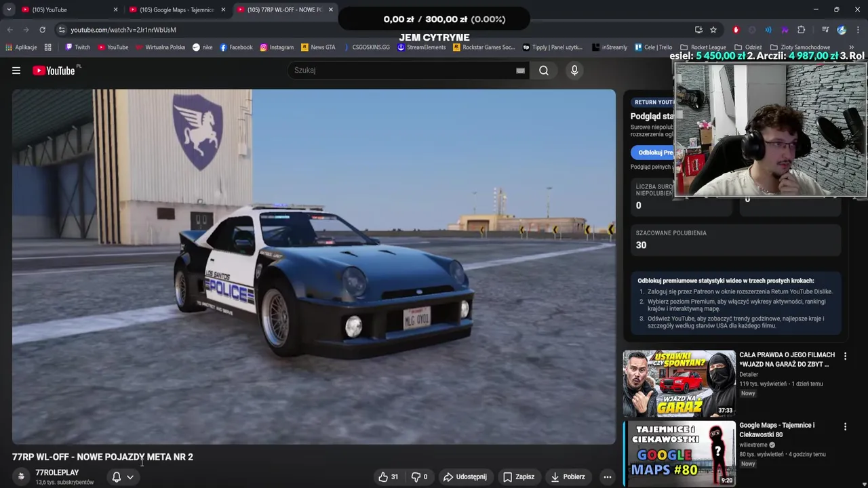Open more actions three-dot menu below video
The width and height of the screenshot is (868, 488).
pyautogui.click(x=608, y=477)
